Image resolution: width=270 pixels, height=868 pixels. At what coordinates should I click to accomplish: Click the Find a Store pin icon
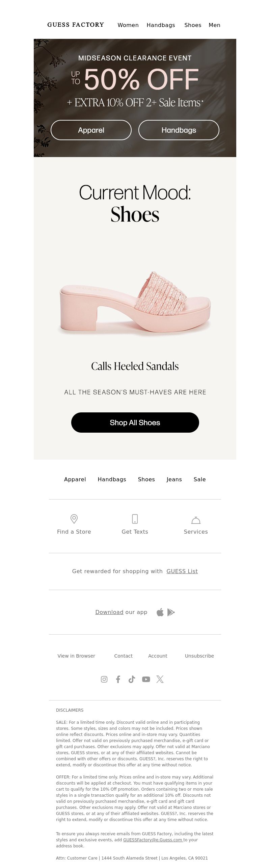tap(74, 519)
